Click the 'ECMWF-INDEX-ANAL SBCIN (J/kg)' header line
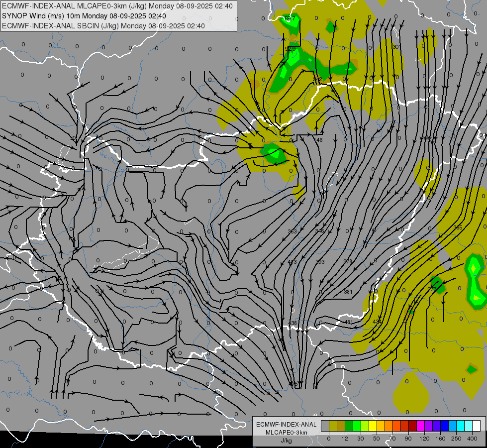This screenshot has height=448, width=487. coord(103,26)
